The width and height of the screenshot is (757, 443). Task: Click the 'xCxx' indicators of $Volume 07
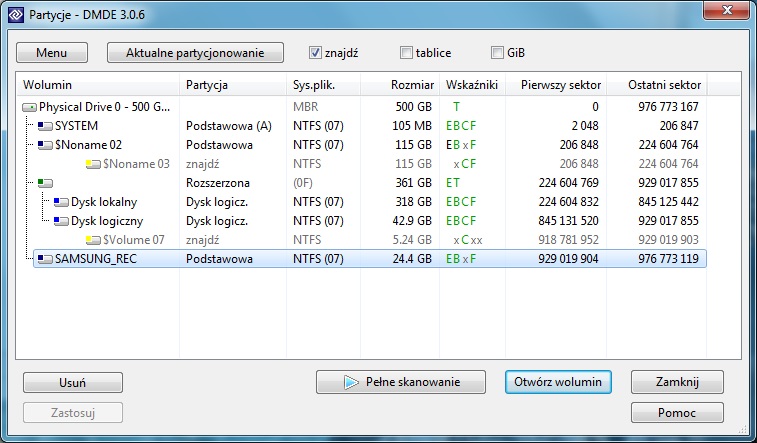pos(468,240)
